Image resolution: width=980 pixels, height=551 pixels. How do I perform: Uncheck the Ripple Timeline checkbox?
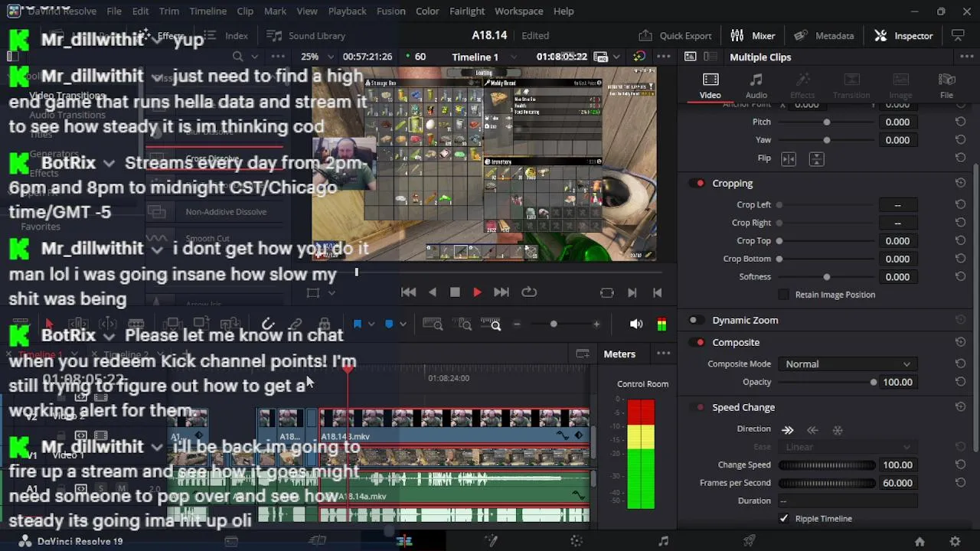[784, 519]
